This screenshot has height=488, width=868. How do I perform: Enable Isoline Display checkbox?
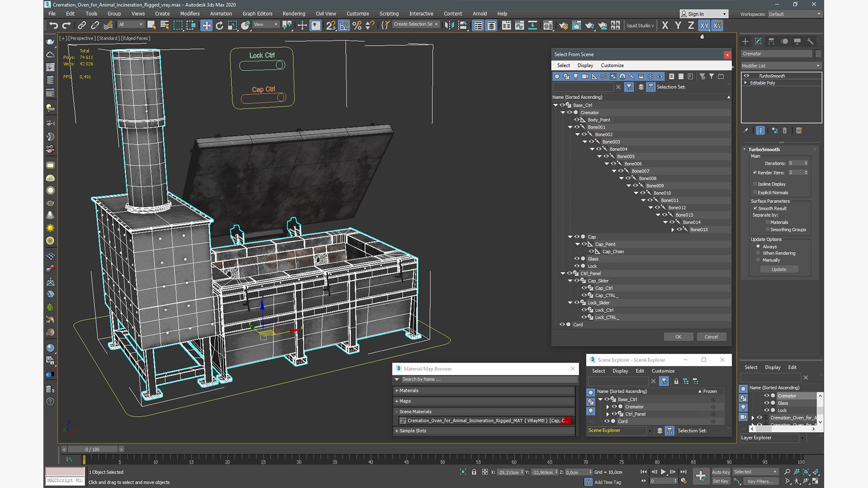(755, 184)
